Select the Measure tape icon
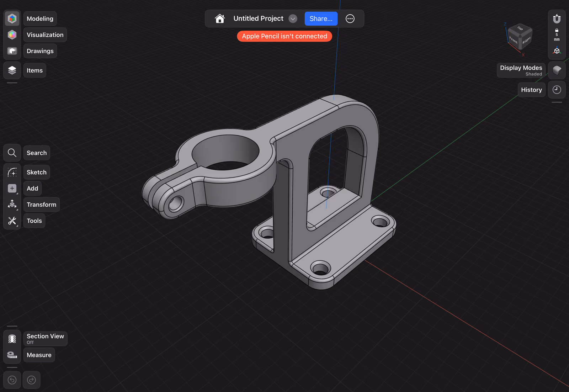This screenshot has width=569, height=392. point(12,355)
